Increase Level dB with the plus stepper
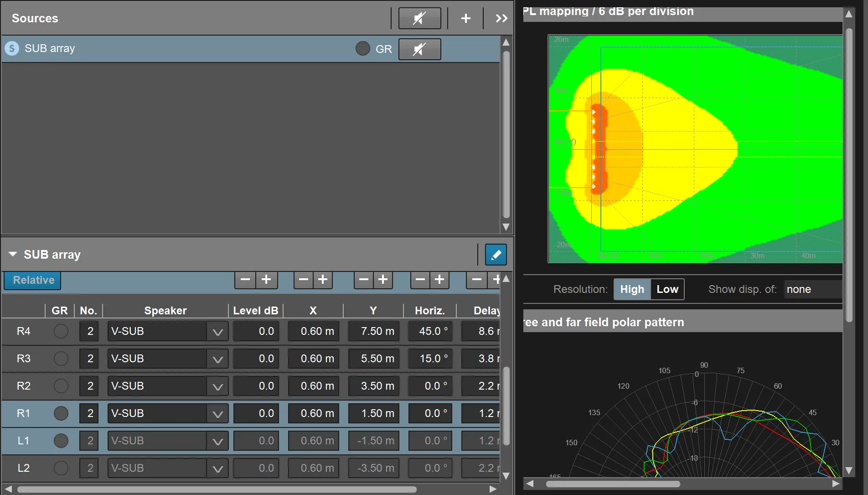Image resolution: width=868 pixels, height=495 pixels. point(267,279)
